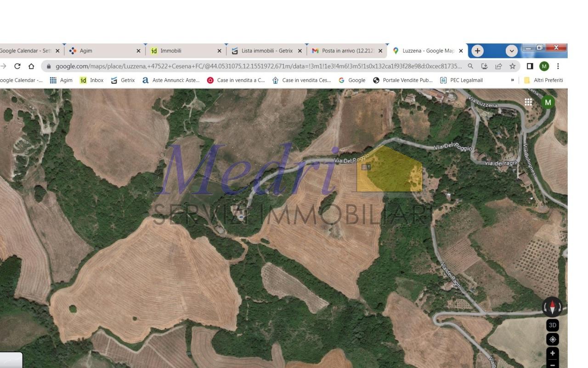This screenshot has height=368, width=588.
Task: Expand the tab search dropdown
Action: pyautogui.click(x=511, y=51)
